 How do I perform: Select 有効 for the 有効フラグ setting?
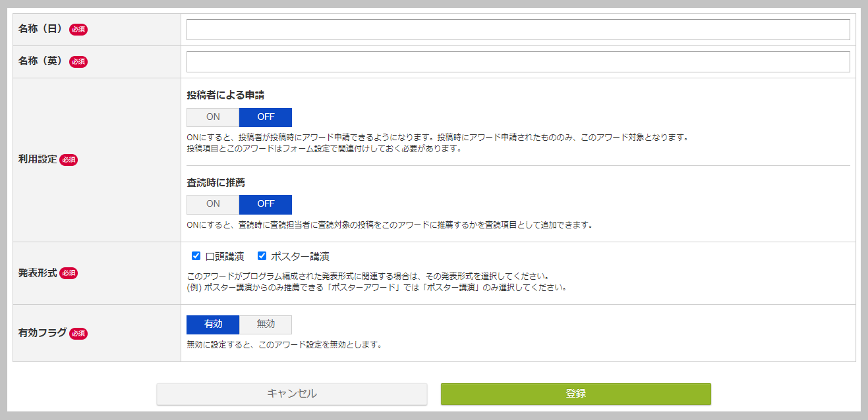coord(213,324)
